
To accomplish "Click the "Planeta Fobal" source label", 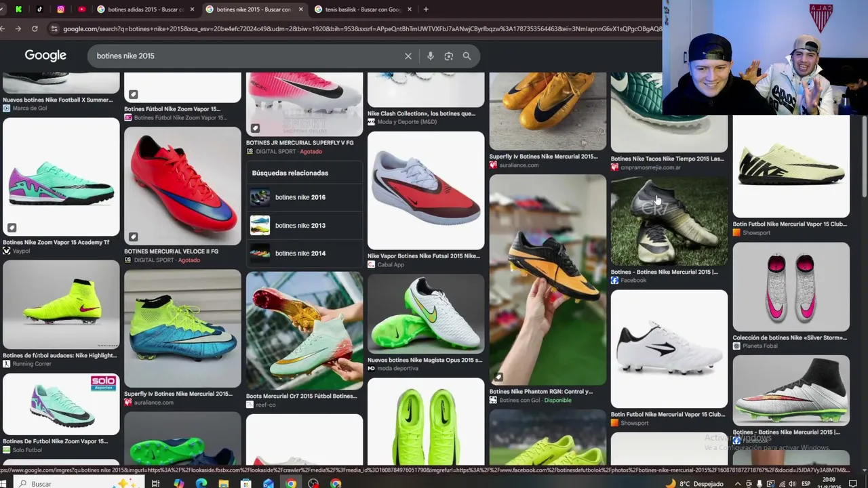I will tap(762, 346).
